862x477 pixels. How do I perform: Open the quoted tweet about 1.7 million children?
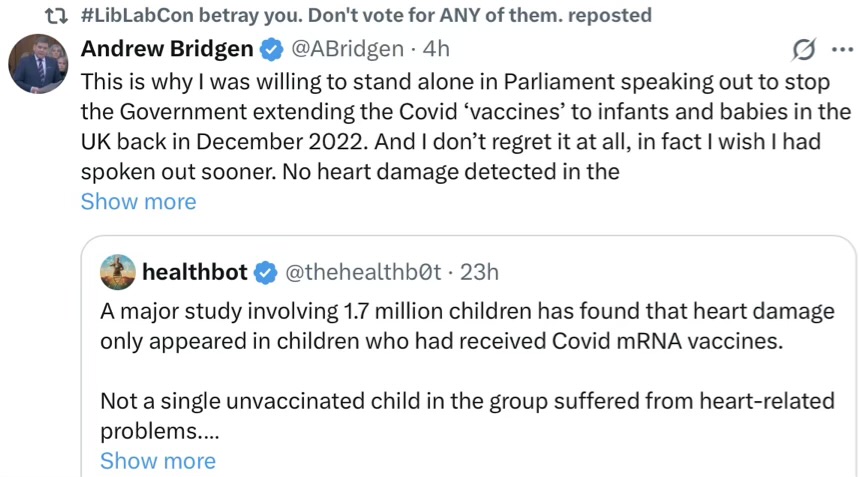click(x=466, y=326)
